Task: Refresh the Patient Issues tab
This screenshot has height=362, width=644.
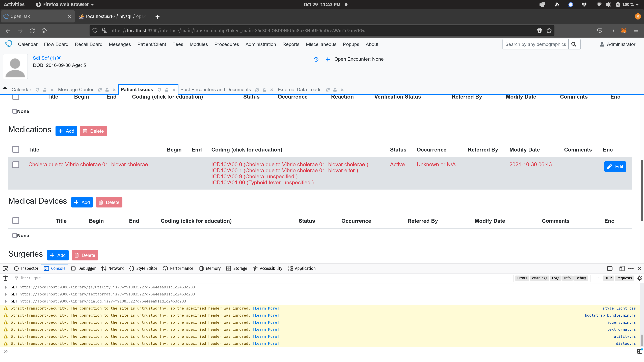Action: pyautogui.click(x=159, y=90)
